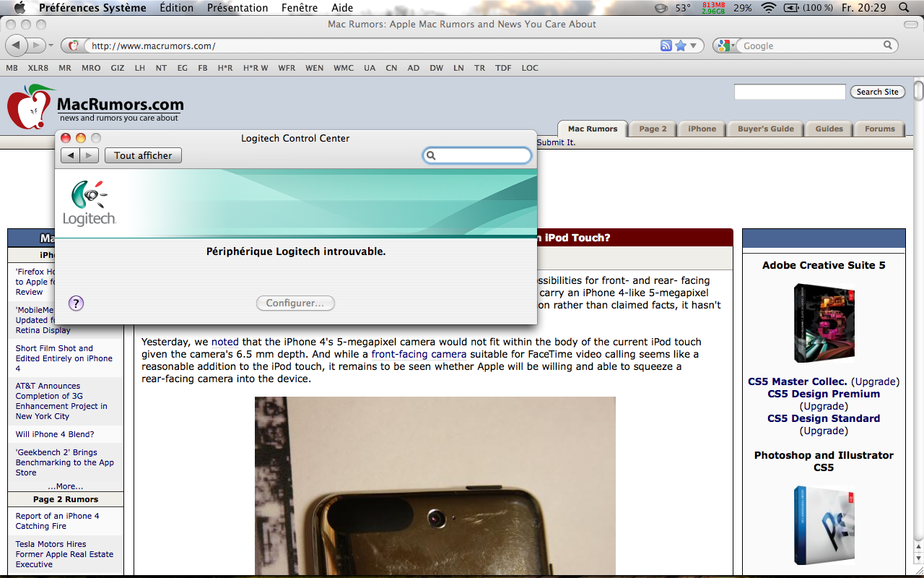
Task: Click the GIZ bookmark in bookmarks bar
Action: [x=118, y=68]
